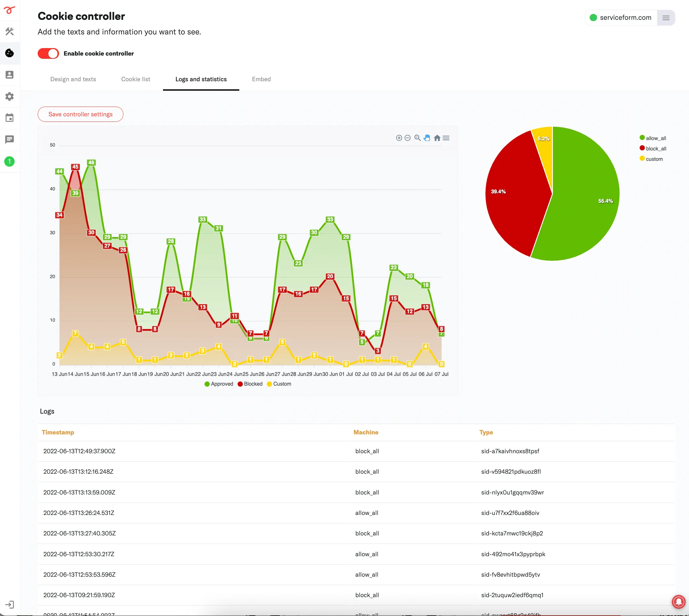Open the settings gear in sidebar

(x=9, y=96)
